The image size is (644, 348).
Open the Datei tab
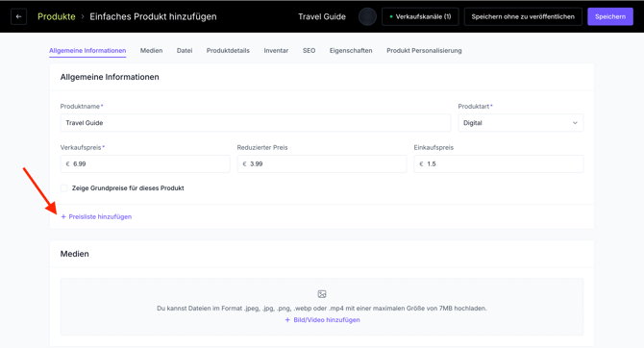tap(185, 51)
